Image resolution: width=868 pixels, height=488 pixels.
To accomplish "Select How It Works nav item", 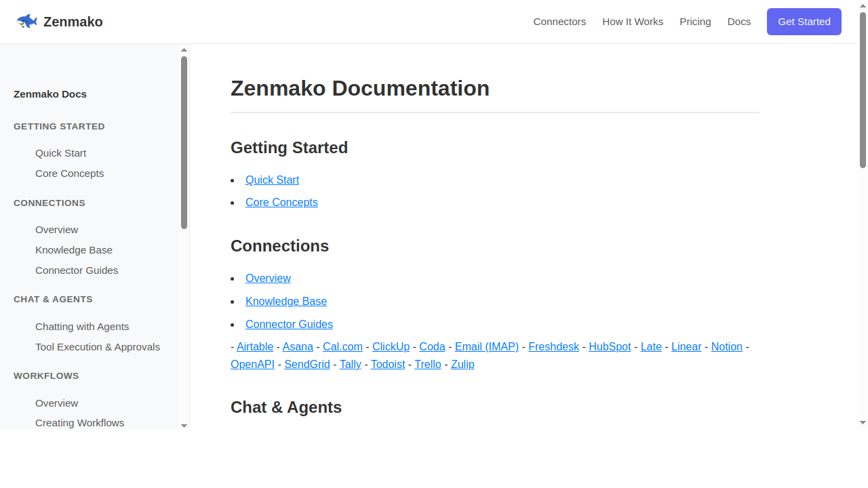I will tap(633, 22).
